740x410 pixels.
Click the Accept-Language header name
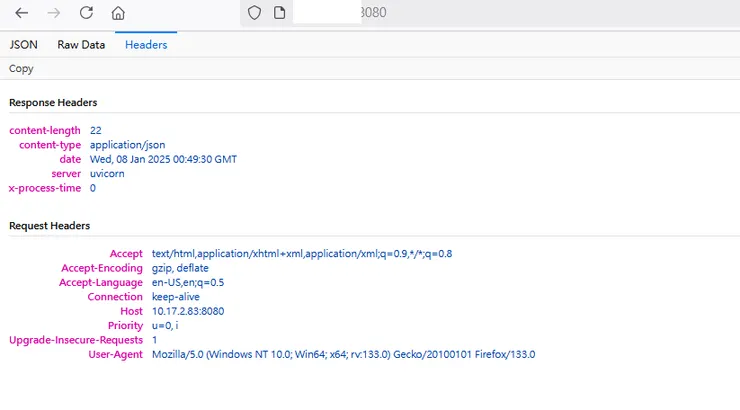[101, 283]
